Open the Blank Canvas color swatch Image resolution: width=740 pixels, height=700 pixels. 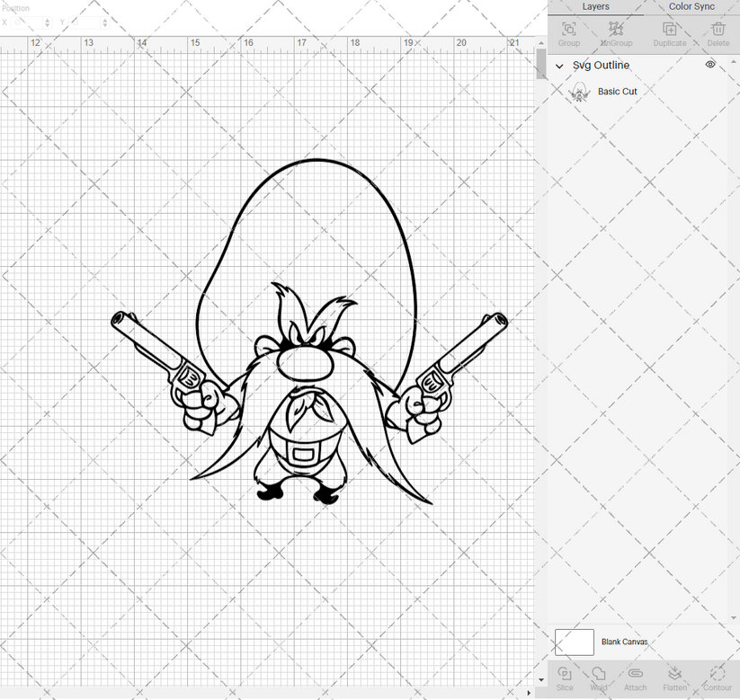coord(575,642)
